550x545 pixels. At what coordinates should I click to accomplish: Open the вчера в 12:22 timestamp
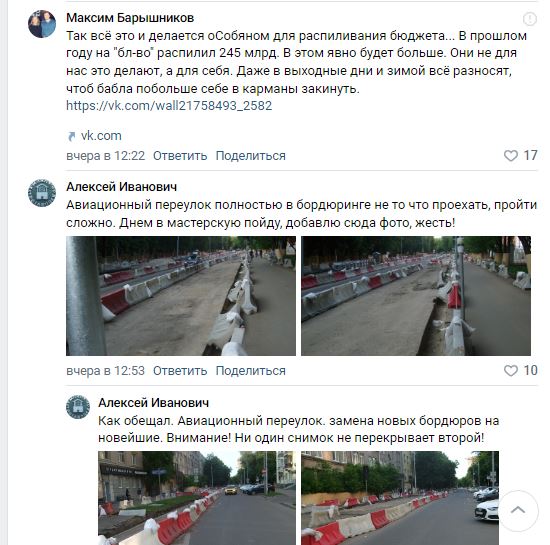[106, 156]
